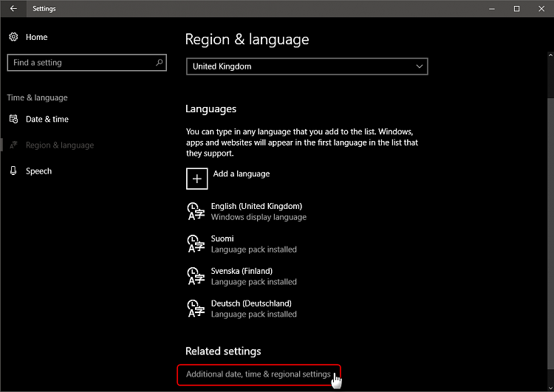The image size is (554, 392).
Task: Open the Date & time page
Action: 47,119
